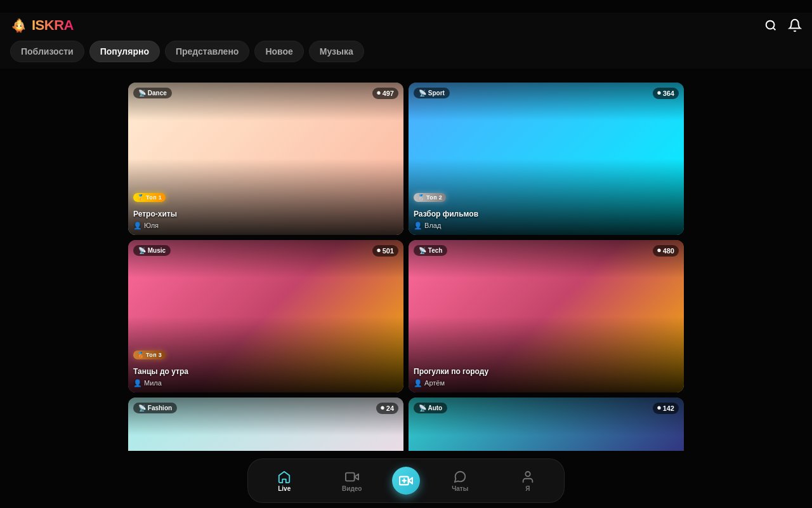
Task: Click the Tech category tag
Action: pyautogui.click(x=430, y=250)
